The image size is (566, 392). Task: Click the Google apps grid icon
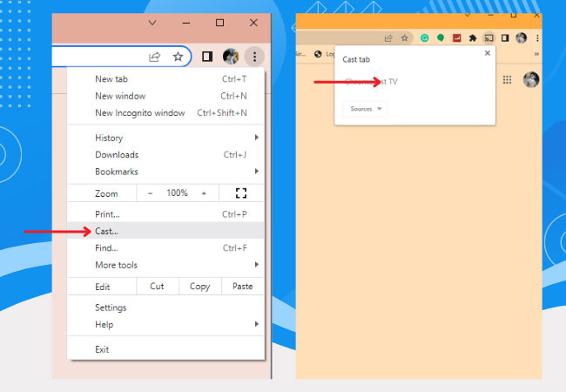(x=508, y=80)
